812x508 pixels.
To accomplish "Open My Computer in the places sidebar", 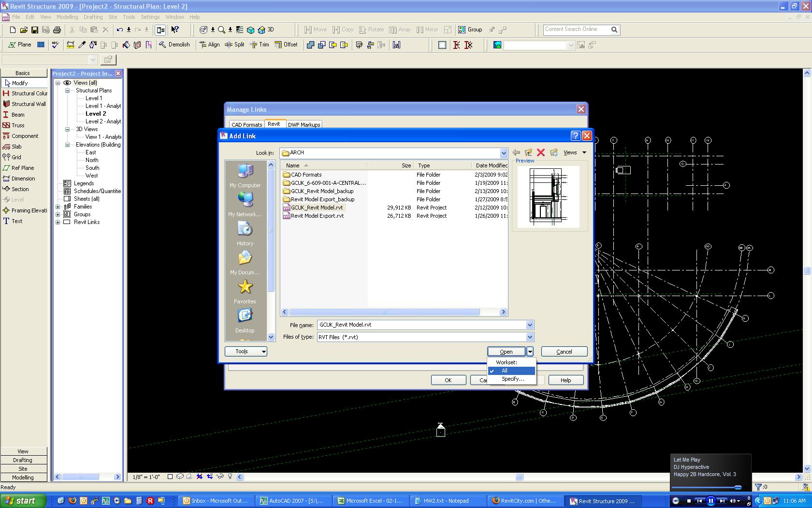I will tap(245, 176).
